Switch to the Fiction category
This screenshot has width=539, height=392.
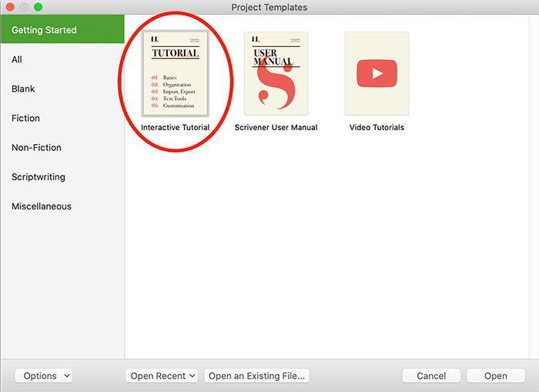[62, 119]
